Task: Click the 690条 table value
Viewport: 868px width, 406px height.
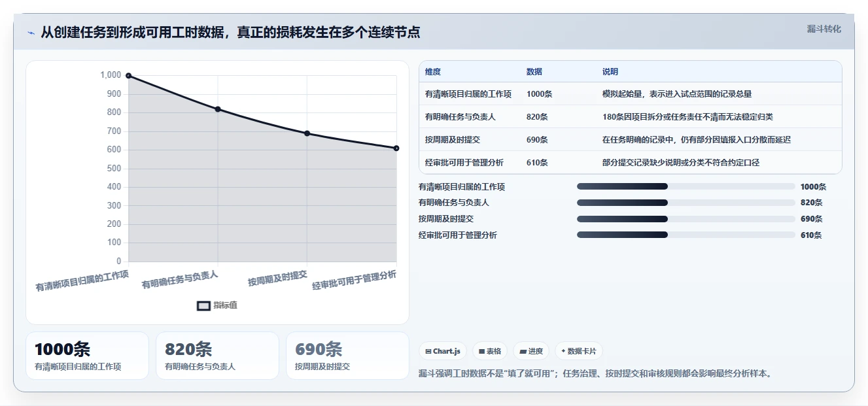Action: click(537, 140)
